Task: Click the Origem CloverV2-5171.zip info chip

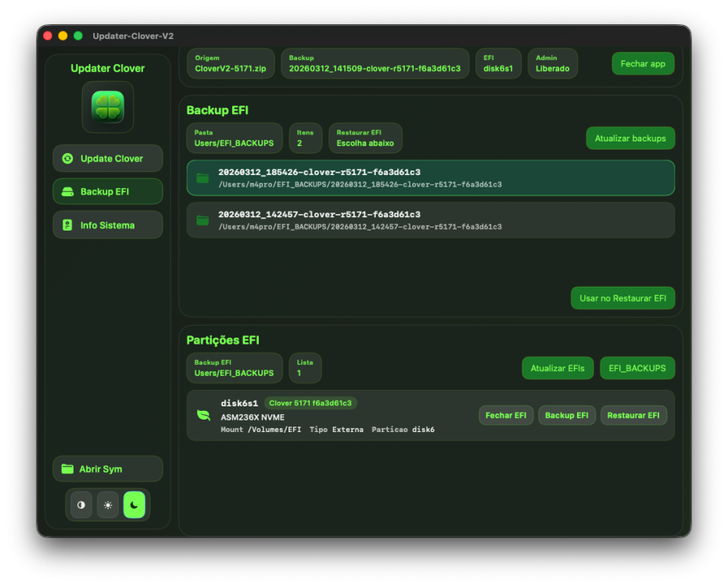Action: coord(231,63)
